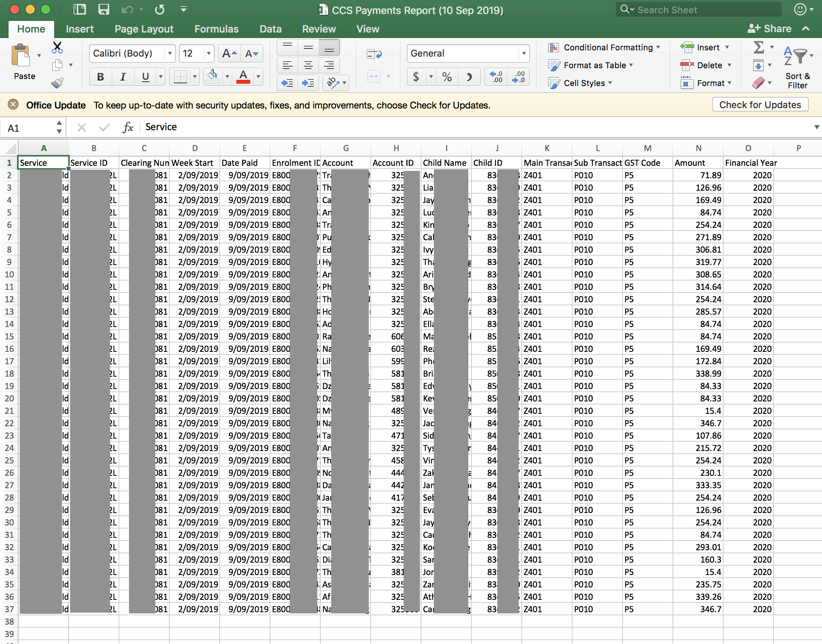Click the Format Painter brush icon
Image resolution: width=822 pixels, height=644 pixels.
click(57, 83)
